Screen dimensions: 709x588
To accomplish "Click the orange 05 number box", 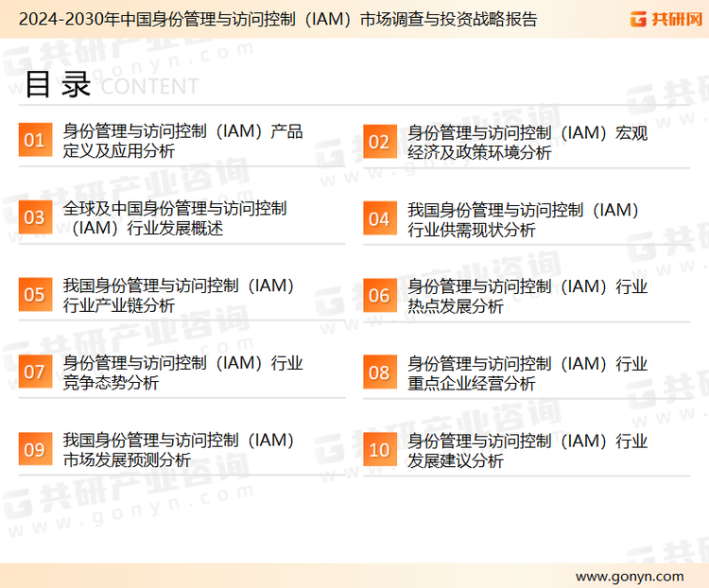I will 35,294.
